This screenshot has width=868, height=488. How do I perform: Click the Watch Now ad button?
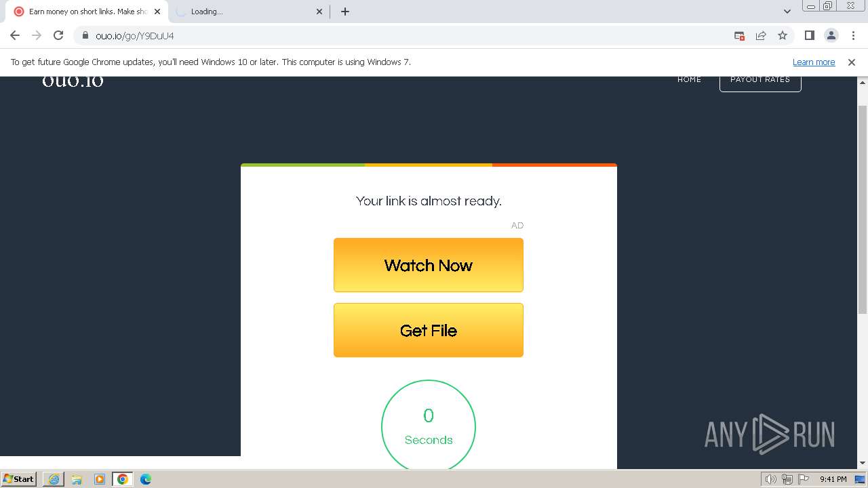(x=429, y=265)
